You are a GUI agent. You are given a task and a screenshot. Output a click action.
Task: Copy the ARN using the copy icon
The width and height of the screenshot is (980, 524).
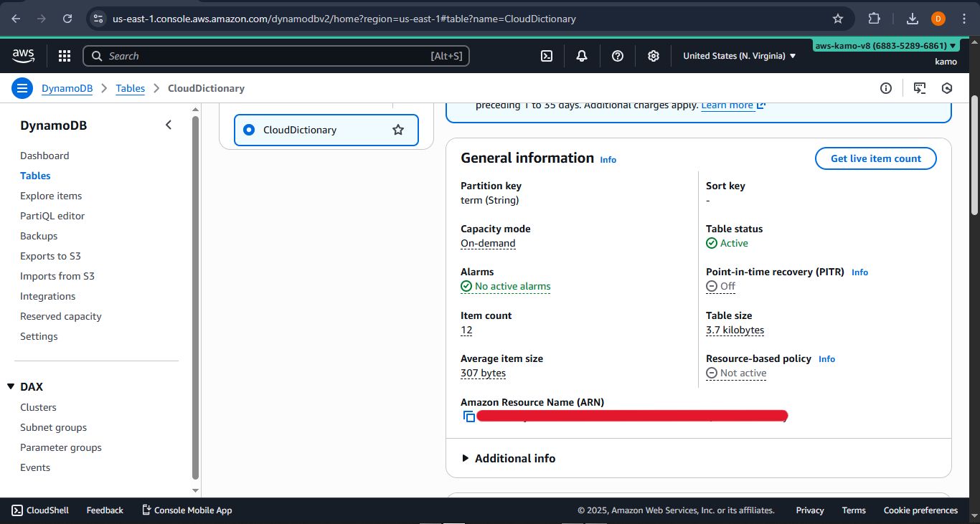click(x=468, y=416)
